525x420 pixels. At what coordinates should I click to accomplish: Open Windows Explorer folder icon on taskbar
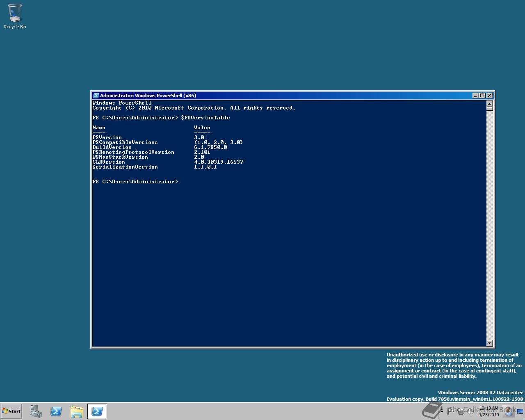pos(77,411)
